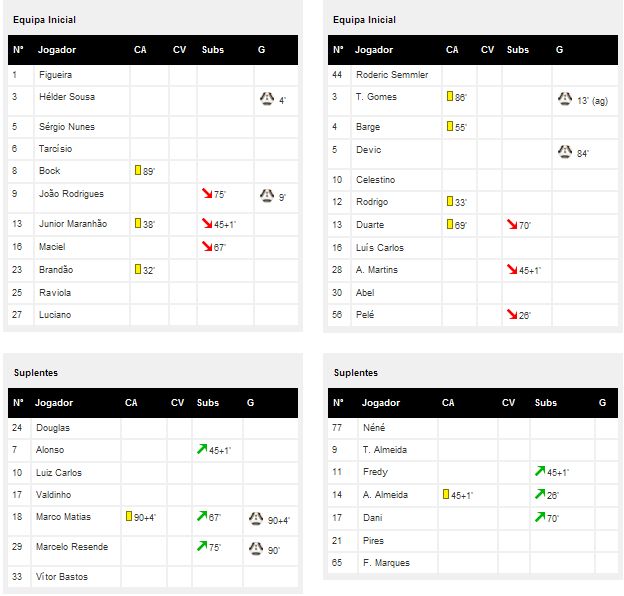This screenshot has width=624, height=596.
Task: Click Bock's yellow card icon at 89'
Action: coord(138,170)
